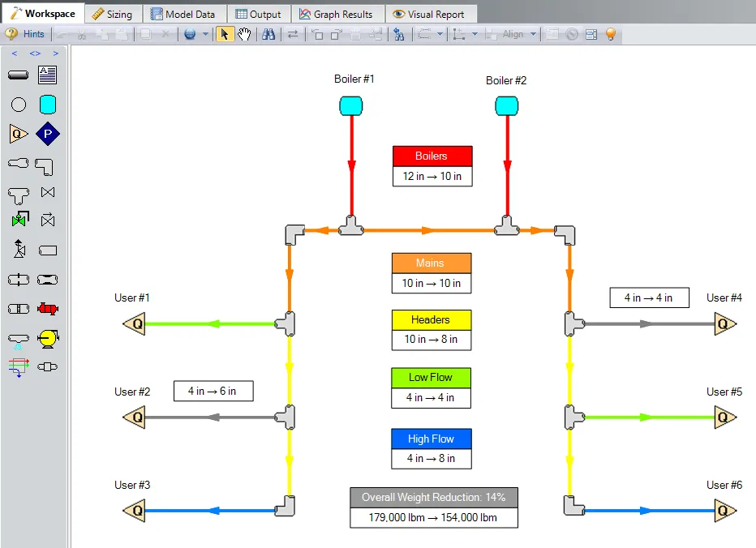This screenshot has height=548, width=756.
Task: Toggle the Pan hand mode
Action: point(244,34)
